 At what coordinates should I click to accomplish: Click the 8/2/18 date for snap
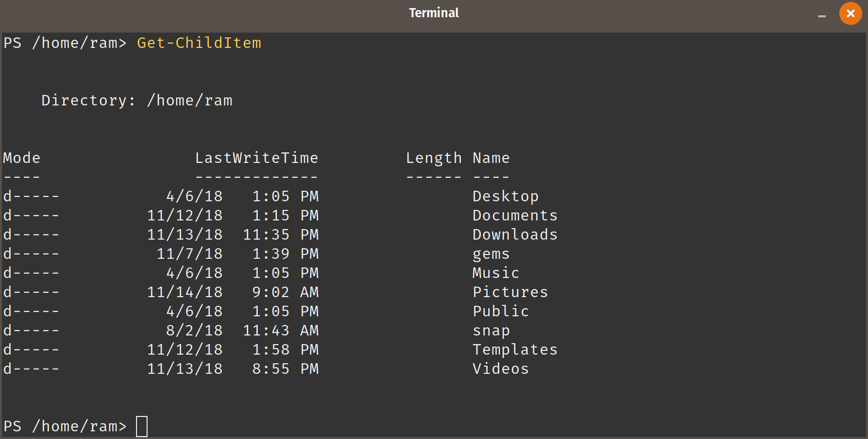pyautogui.click(x=194, y=331)
